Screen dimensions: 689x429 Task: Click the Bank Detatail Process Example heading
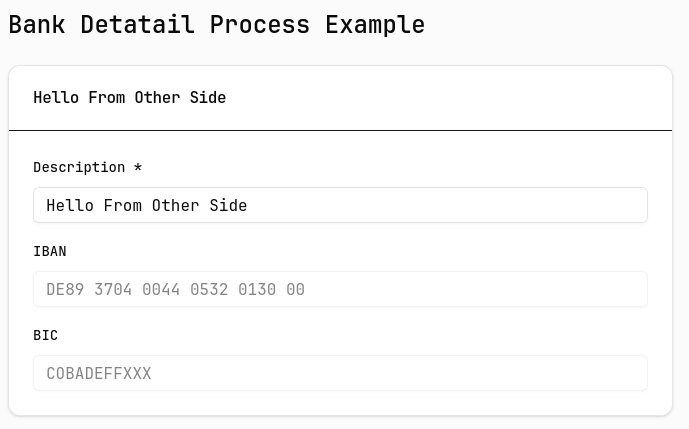tap(217, 24)
